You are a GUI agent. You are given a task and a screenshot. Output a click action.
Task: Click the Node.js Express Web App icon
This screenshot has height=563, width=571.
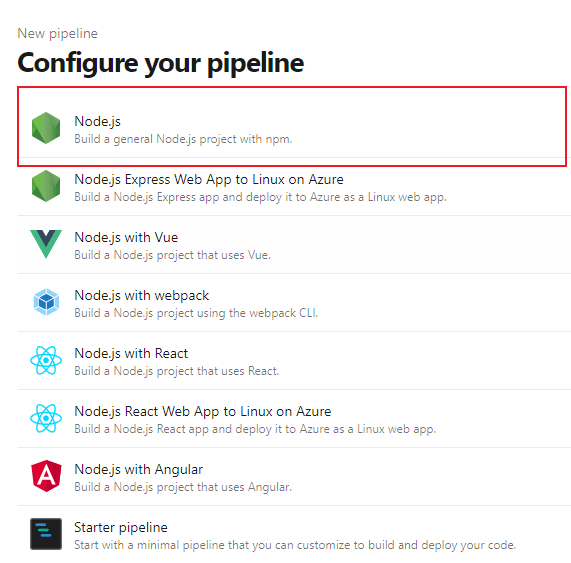pos(46,186)
